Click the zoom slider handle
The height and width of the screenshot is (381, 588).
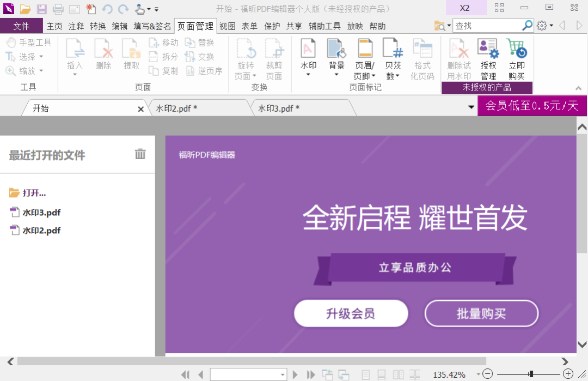[531, 374]
